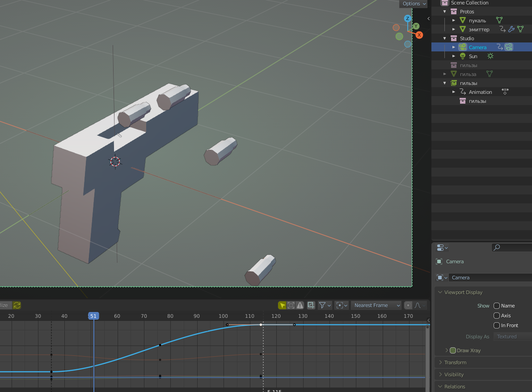532x392 pixels.
Task: Click the selected white keyframe on the curve
Action: (261, 325)
